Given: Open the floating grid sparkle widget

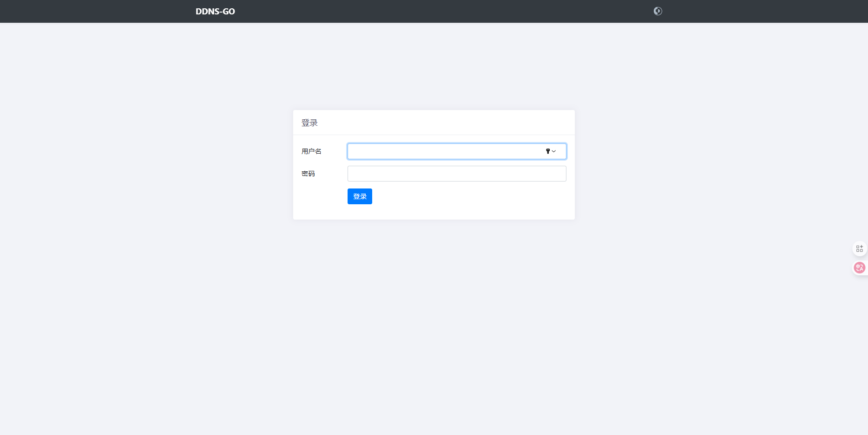Looking at the screenshot, I should point(859,249).
